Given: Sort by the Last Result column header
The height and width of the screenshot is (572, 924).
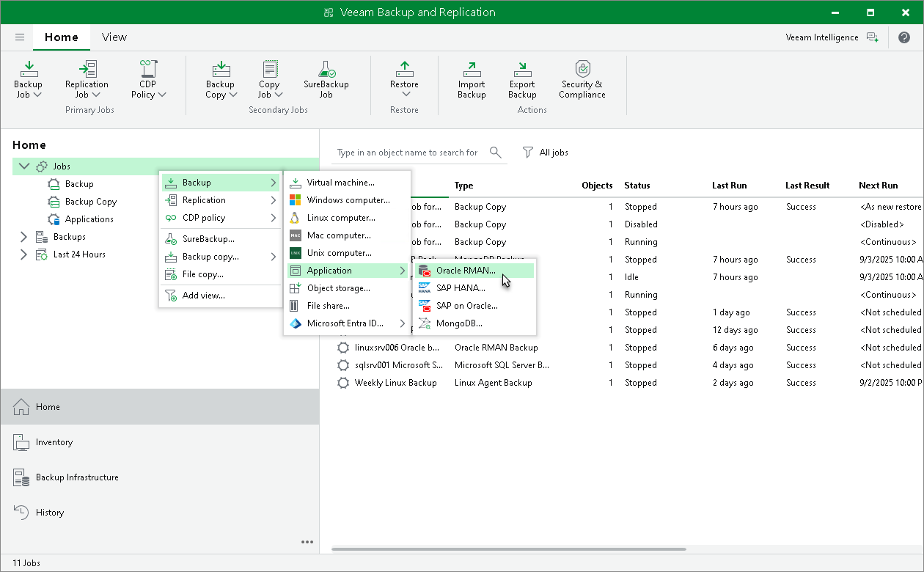Looking at the screenshot, I should (x=807, y=186).
